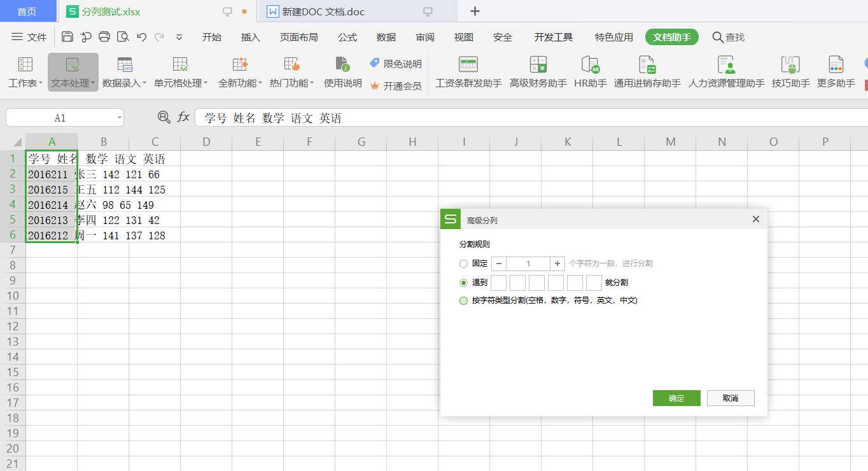The height and width of the screenshot is (471, 868).
Task: Click 取消 in 高级分列 dialog
Action: pyautogui.click(x=731, y=398)
